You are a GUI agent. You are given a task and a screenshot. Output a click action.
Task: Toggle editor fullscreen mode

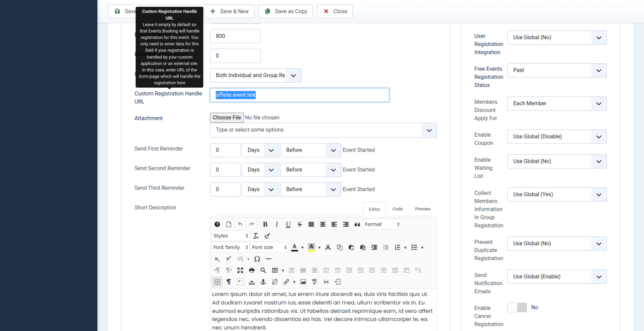pos(240,270)
